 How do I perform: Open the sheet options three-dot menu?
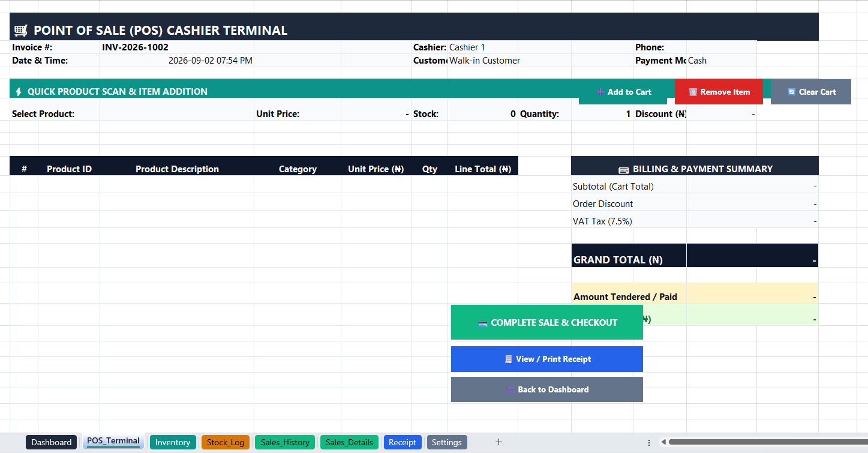tap(649, 442)
